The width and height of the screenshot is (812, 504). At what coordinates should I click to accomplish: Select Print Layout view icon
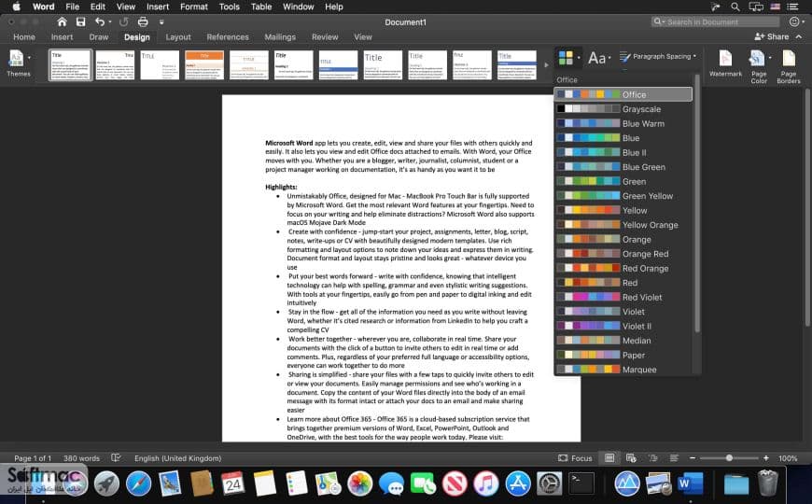609,458
